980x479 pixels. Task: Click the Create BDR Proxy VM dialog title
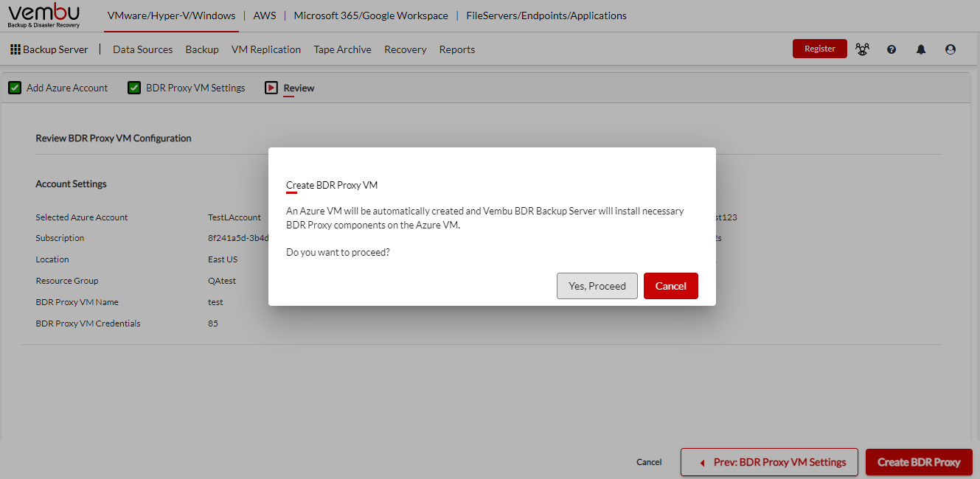point(332,185)
